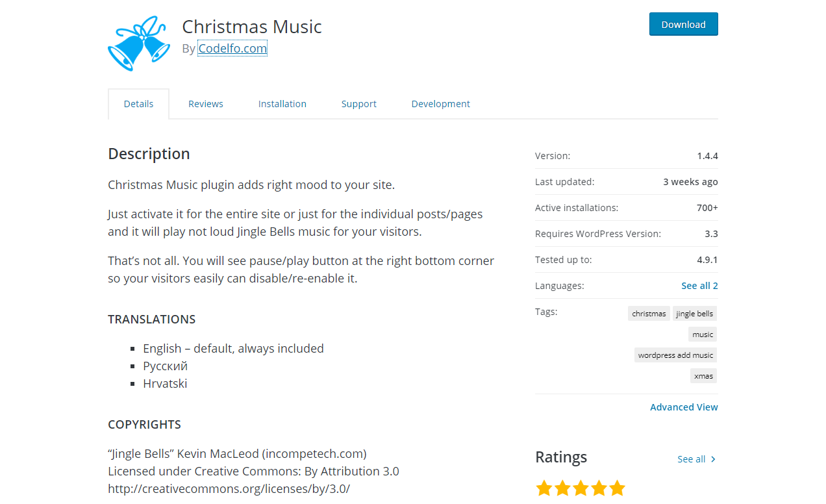Viewport: 826px width, 504px height.
Task: Open the Development tab
Action: point(441,104)
